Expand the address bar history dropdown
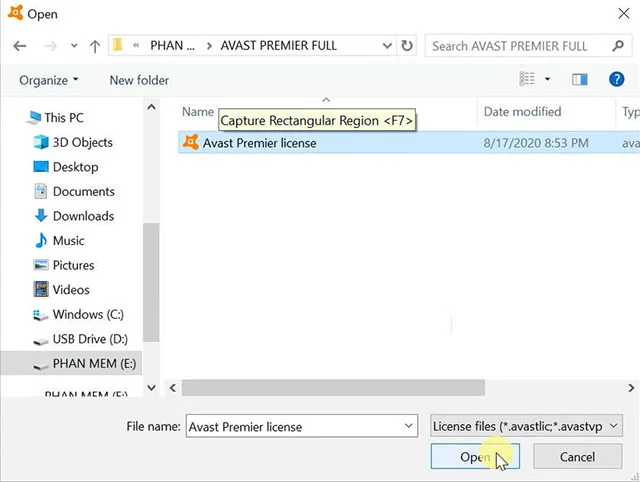This screenshot has width=640, height=482. (387, 46)
